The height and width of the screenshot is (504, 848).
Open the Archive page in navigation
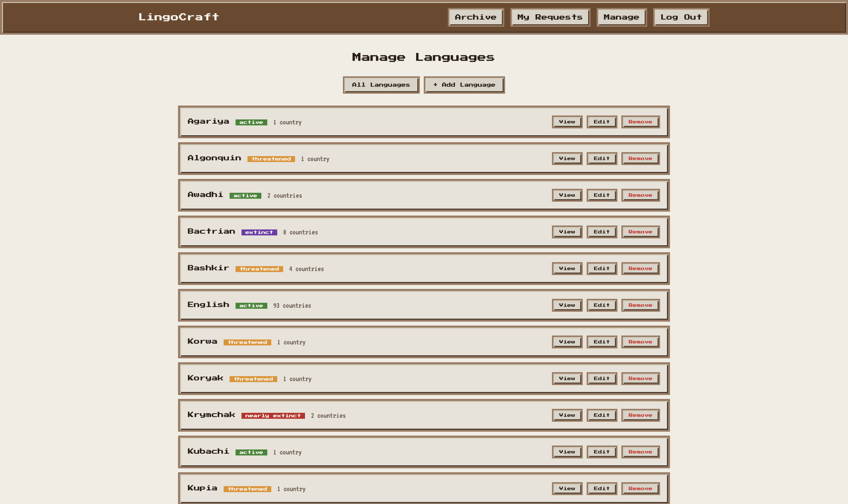[x=475, y=17]
